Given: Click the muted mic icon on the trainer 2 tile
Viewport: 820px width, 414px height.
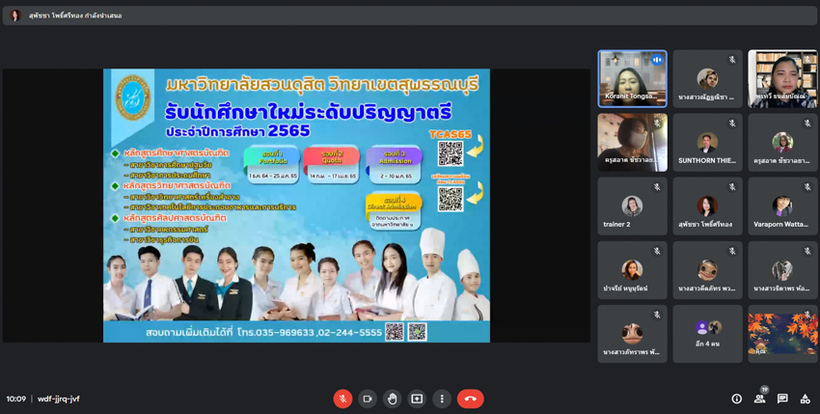Looking at the screenshot, I should point(657,187).
